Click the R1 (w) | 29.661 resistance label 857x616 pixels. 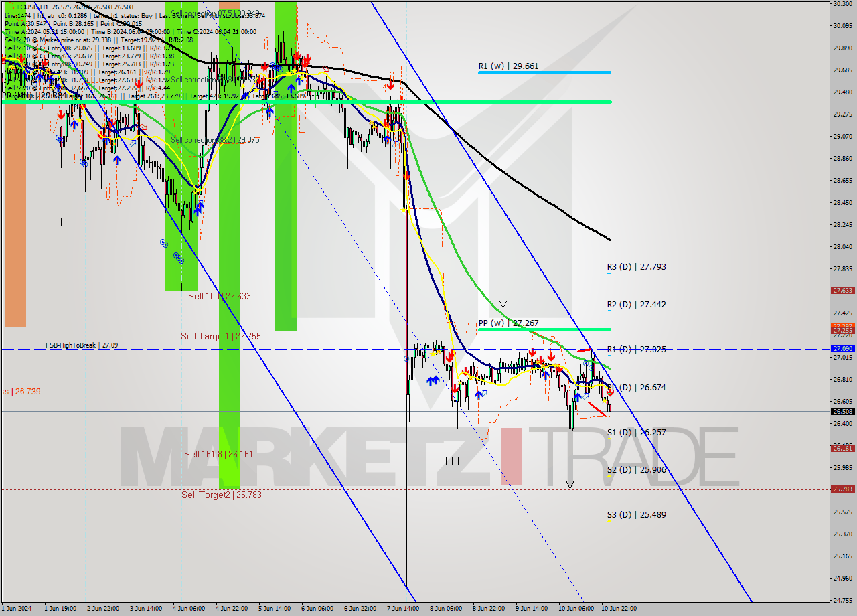[508, 66]
